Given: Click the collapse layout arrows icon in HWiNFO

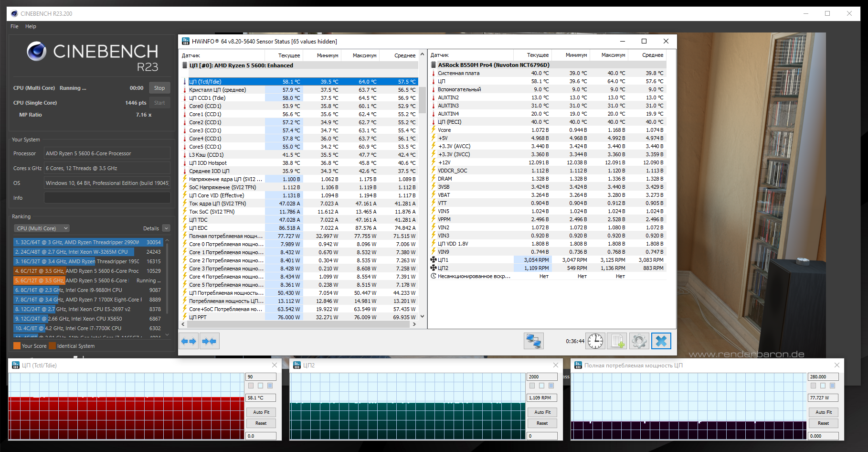Looking at the screenshot, I should (209, 341).
